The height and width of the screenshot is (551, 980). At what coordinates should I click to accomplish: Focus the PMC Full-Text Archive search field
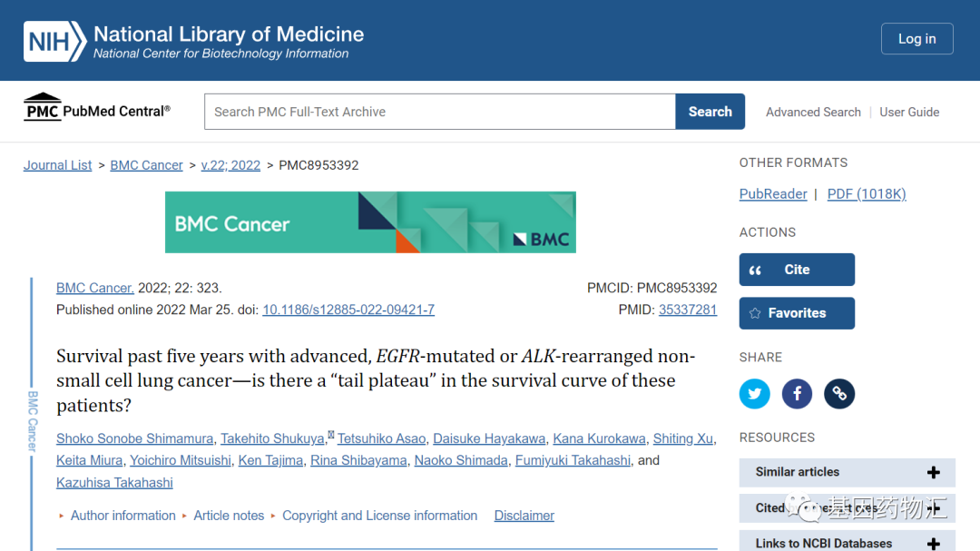(440, 112)
